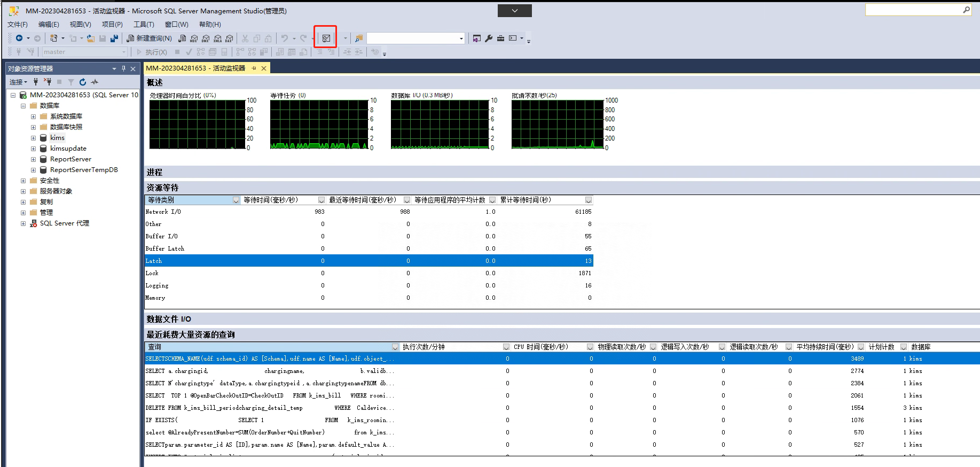Open the 执行次数/分钟 column filter dropdown
980x467 pixels.
(506, 347)
